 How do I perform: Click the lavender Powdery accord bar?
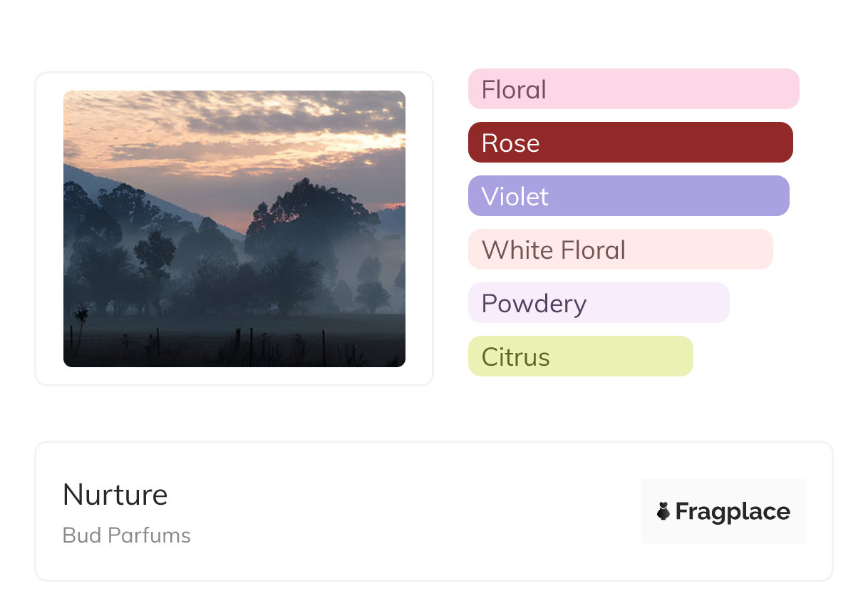coord(598,303)
